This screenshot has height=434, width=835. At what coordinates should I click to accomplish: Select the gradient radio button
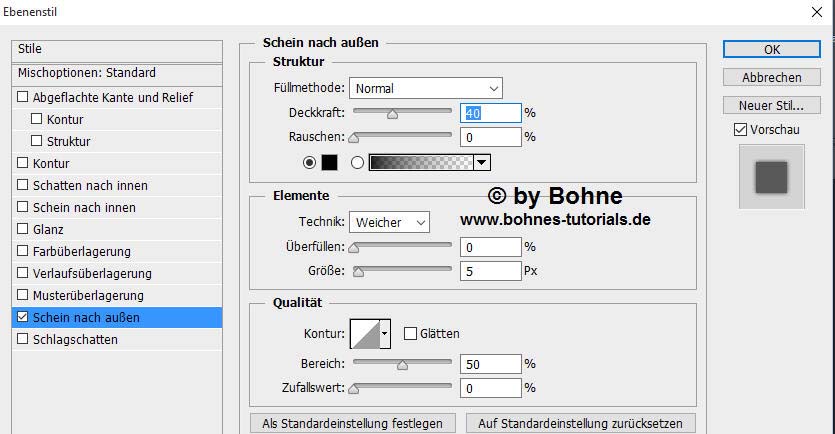357,162
